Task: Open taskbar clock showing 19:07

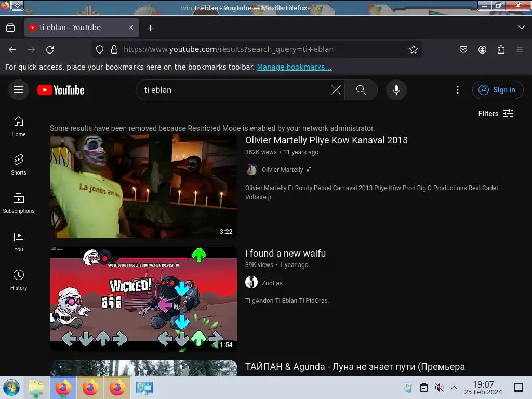Action: [x=483, y=388]
